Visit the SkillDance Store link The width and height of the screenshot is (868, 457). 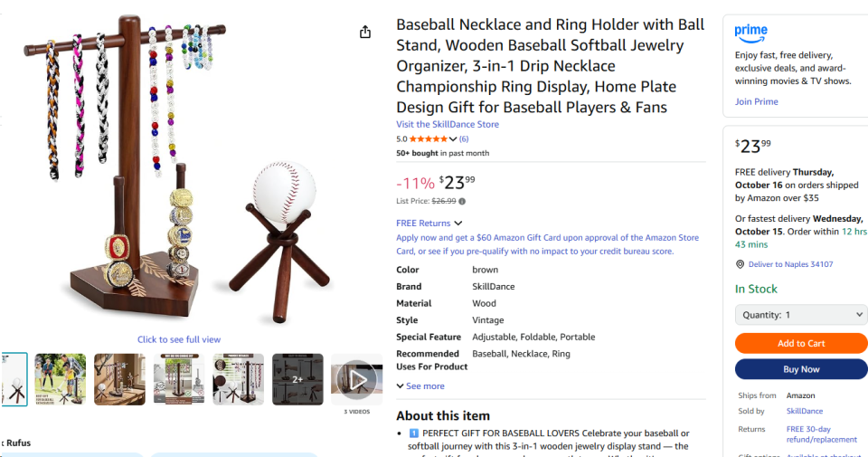pyautogui.click(x=448, y=124)
